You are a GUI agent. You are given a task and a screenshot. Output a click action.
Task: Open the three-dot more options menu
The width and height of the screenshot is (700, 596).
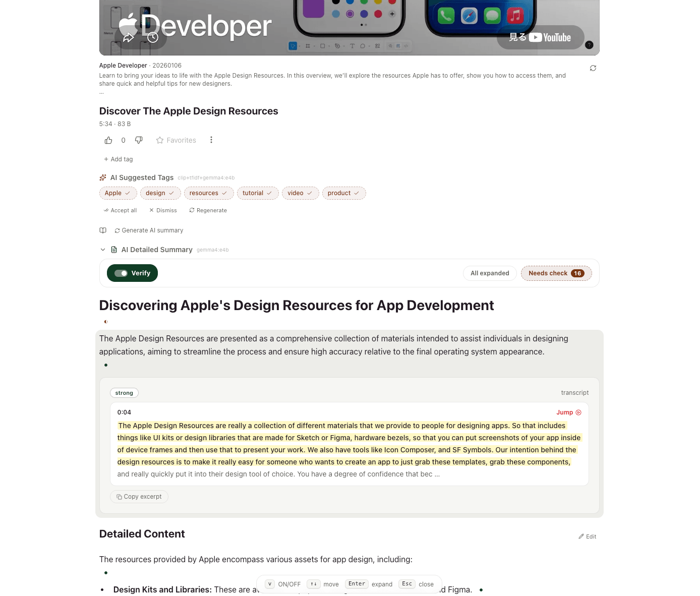pyautogui.click(x=211, y=140)
